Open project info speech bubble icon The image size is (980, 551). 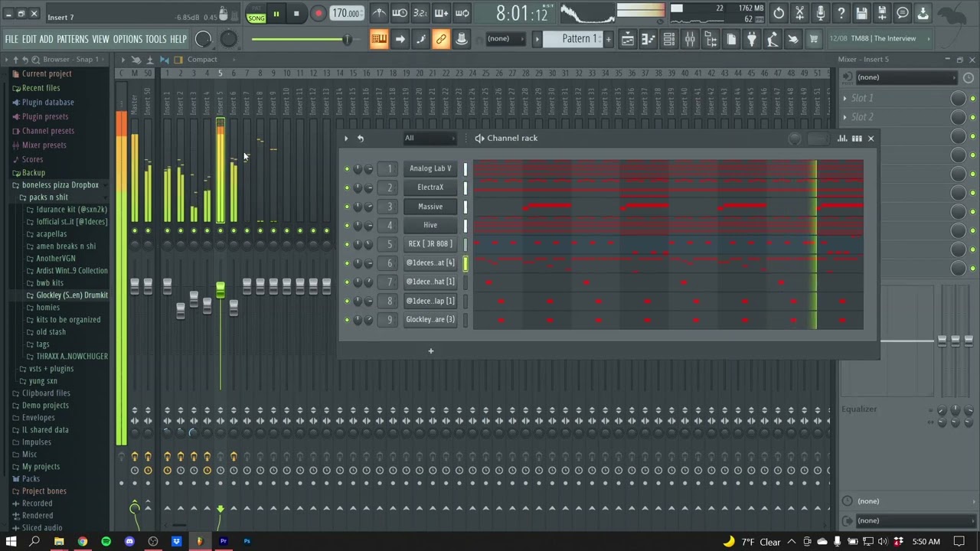[x=903, y=13]
